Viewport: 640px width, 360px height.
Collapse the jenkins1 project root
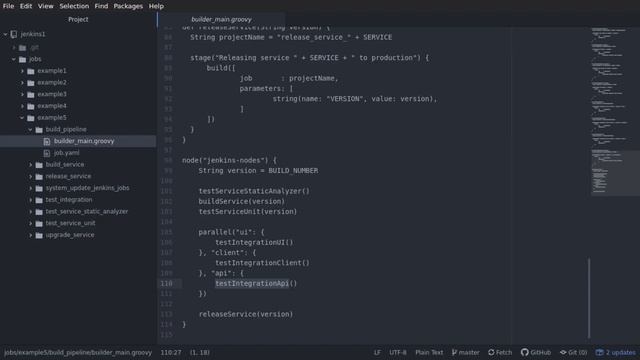point(5,34)
